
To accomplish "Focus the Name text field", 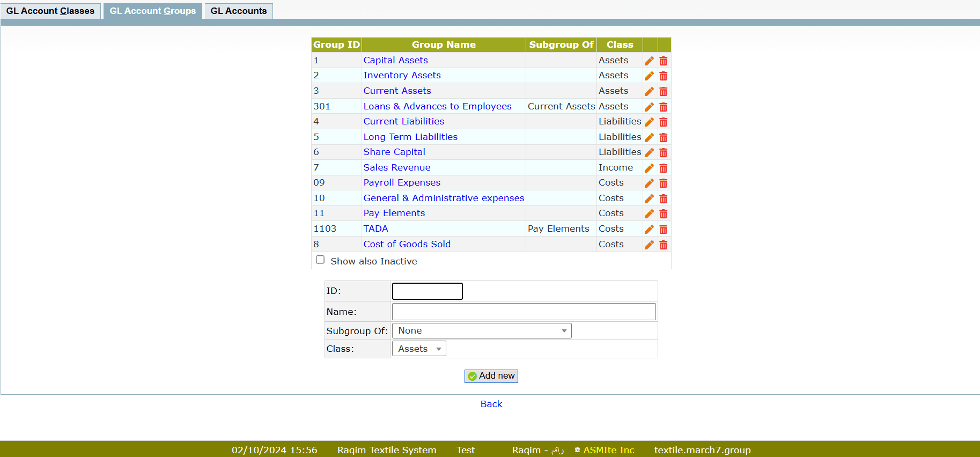I will [524, 312].
